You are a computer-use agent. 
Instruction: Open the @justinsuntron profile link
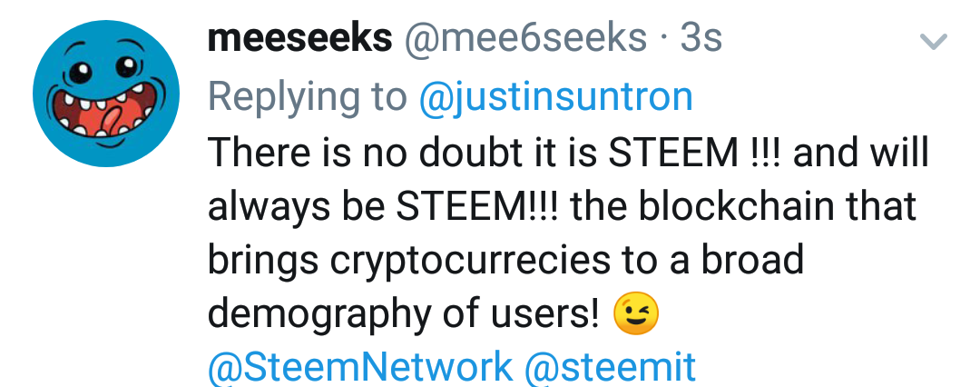coord(555,96)
